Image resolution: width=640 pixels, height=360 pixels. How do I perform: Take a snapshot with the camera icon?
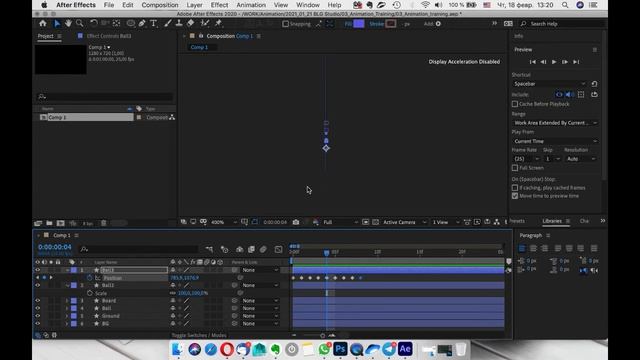click(296, 222)
